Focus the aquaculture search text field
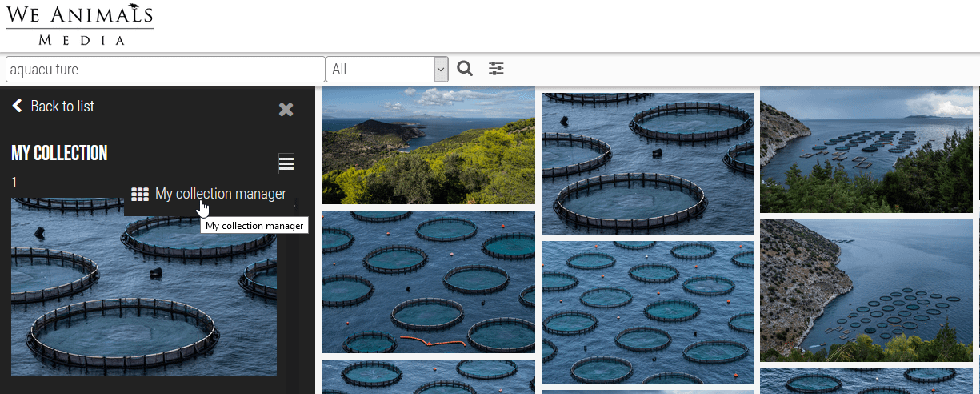 pos(165,70)
